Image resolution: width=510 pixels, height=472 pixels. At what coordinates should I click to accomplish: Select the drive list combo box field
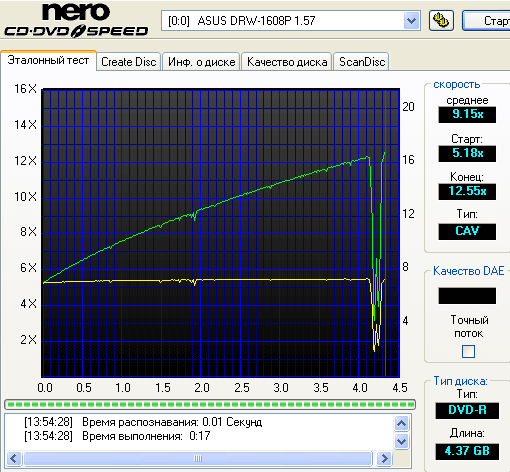click(x=291, y=21)
